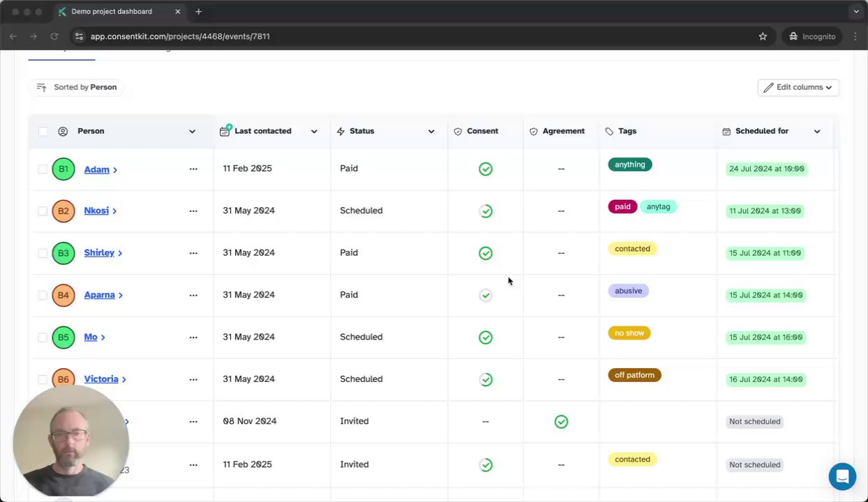The height and width of the screenshot is (502, 868).
Task: Click B1 avatar for Adam
Action: tap(63, 169)
